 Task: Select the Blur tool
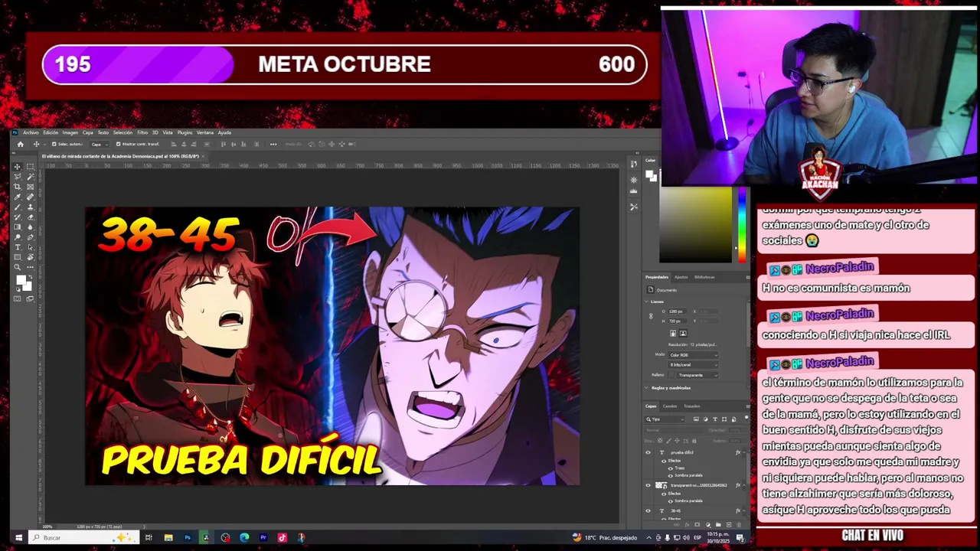click(x=30, y=227)
